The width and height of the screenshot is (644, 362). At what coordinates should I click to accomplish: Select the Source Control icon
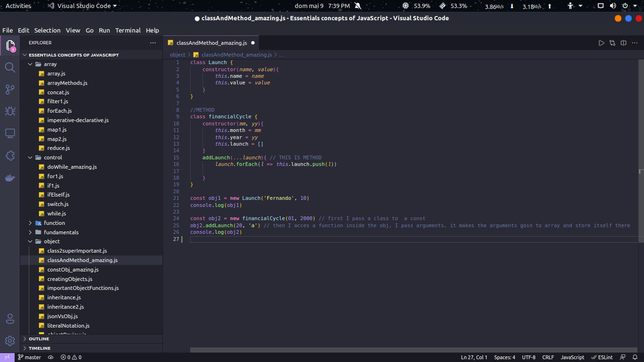click(x=10, y=89)
